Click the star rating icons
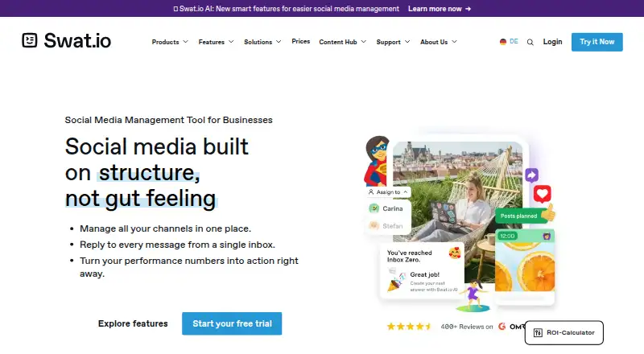 409,327
